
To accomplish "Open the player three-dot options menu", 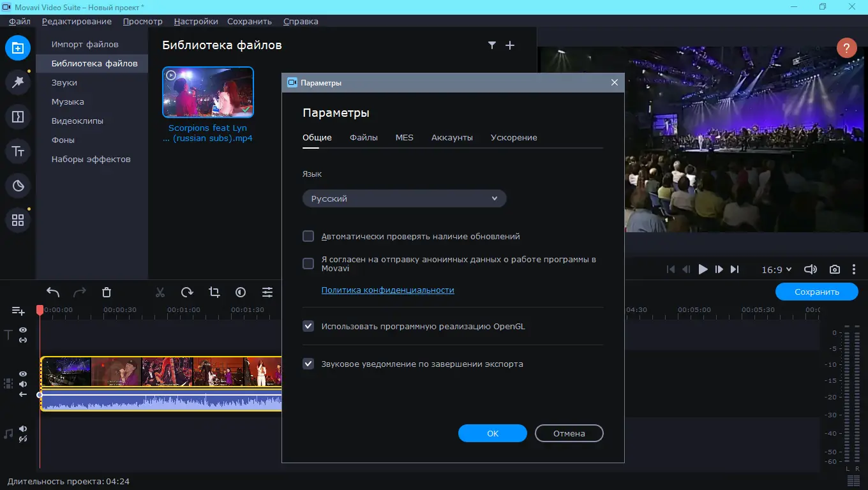I will coord(853,269).
